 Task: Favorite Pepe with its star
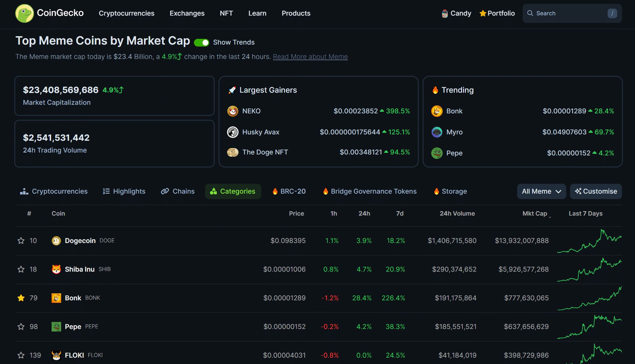point(21,326)
